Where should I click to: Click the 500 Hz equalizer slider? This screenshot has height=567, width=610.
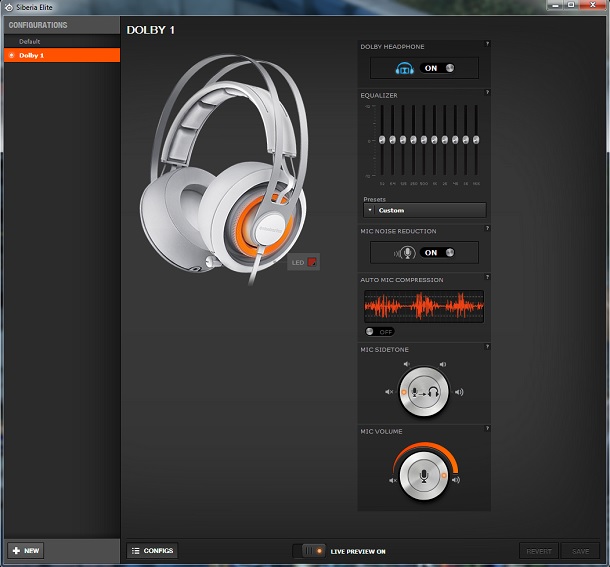[x=424, y=140]
